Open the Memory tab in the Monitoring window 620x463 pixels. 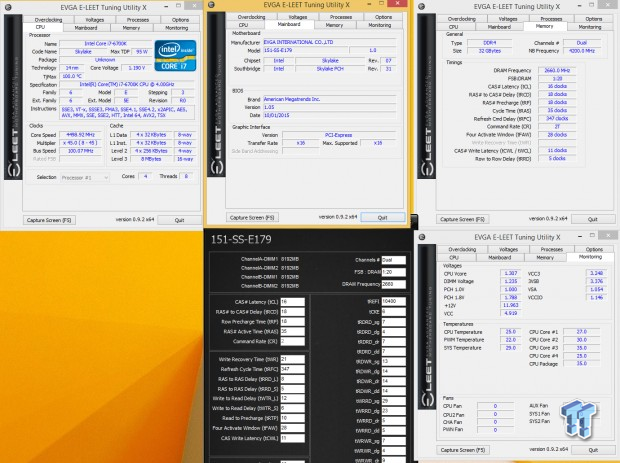pos(545,257)
